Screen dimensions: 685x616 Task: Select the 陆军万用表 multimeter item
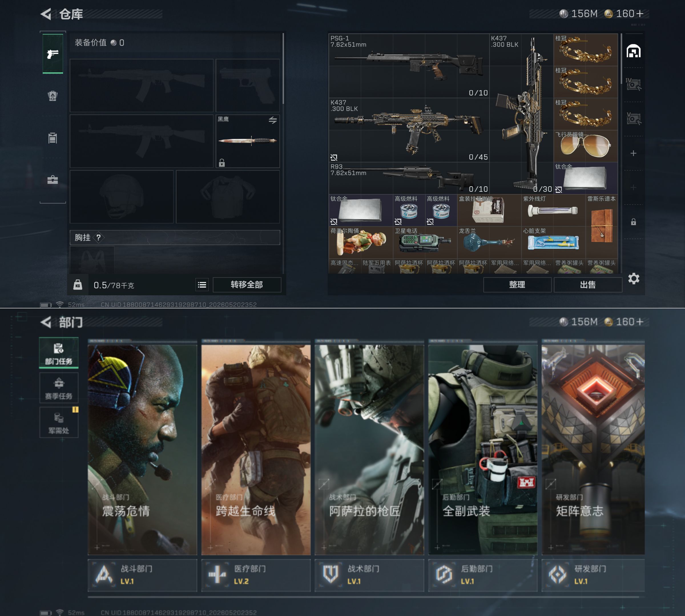(376, 266)
